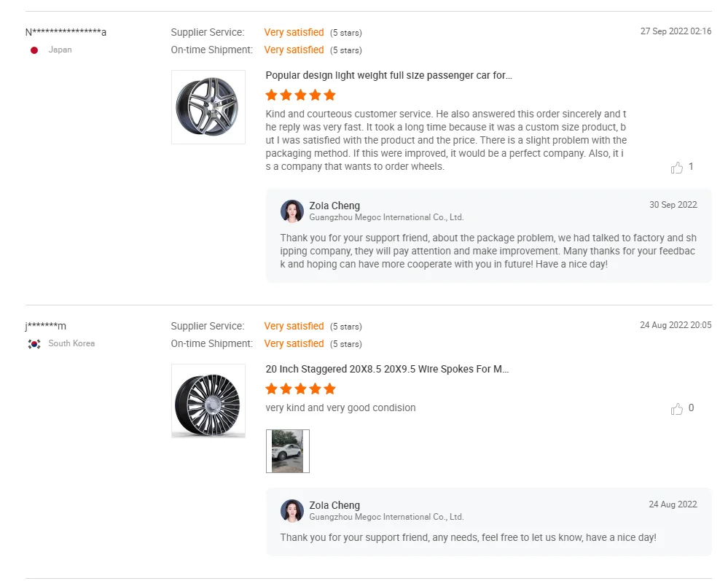Open Guangzhou Megoc International link in first reply

(386, 217)
